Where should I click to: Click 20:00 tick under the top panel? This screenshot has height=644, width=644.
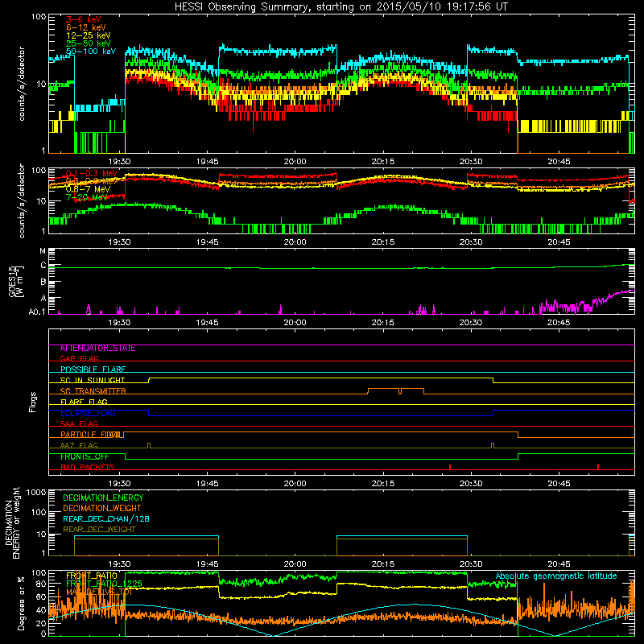click(295, 162)
